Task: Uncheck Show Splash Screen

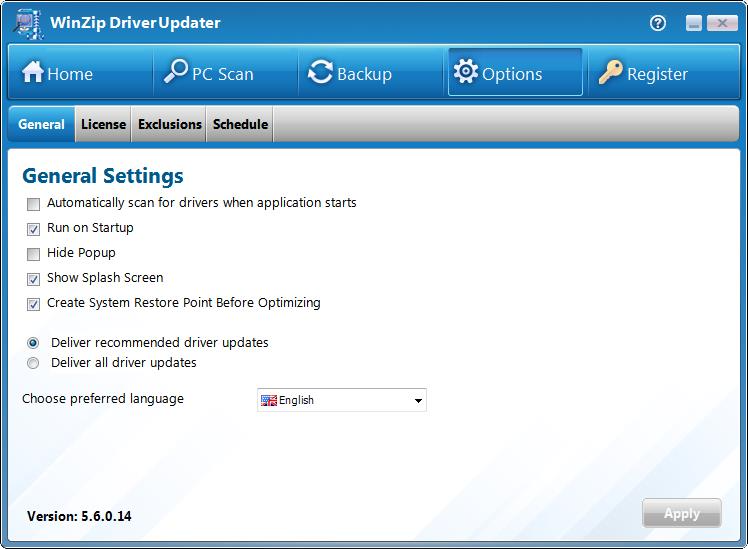Action: pos(33,280)
